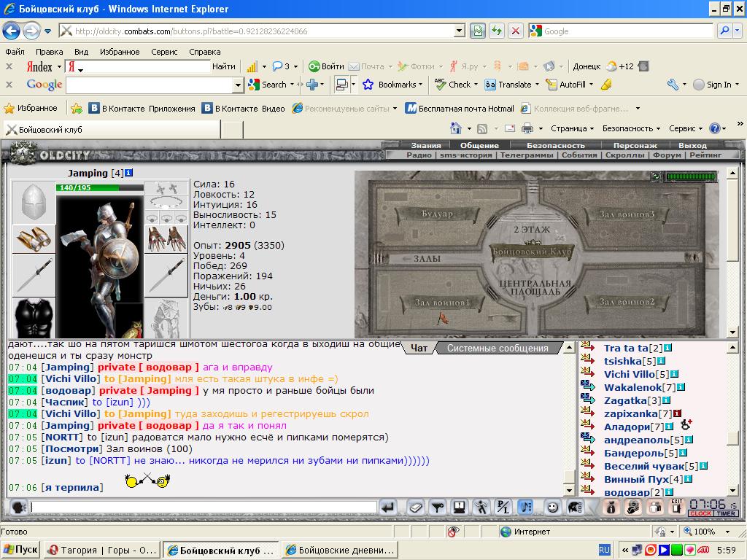Click the spartan helmet icon in chat bar

coord(574,507)
